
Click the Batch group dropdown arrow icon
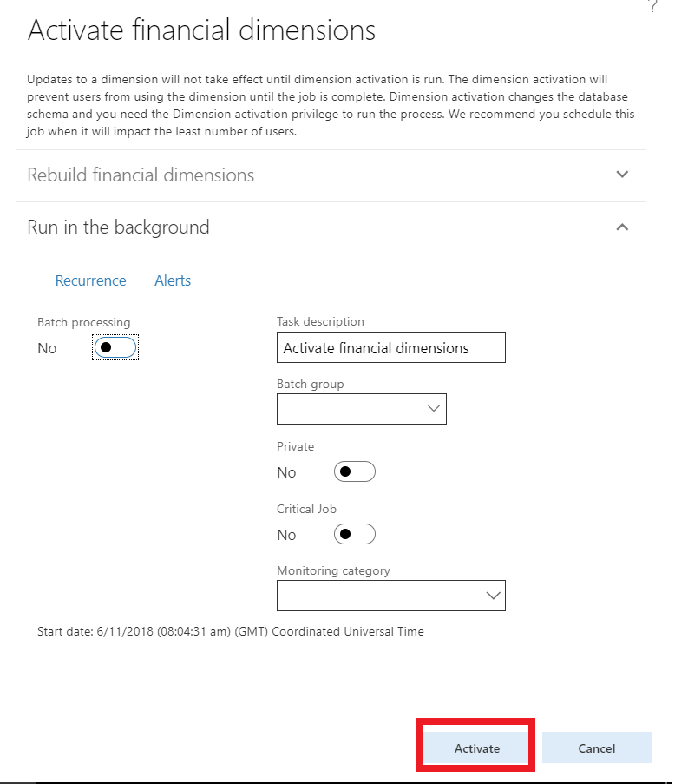pyautogui.click(x=434, y=408)
